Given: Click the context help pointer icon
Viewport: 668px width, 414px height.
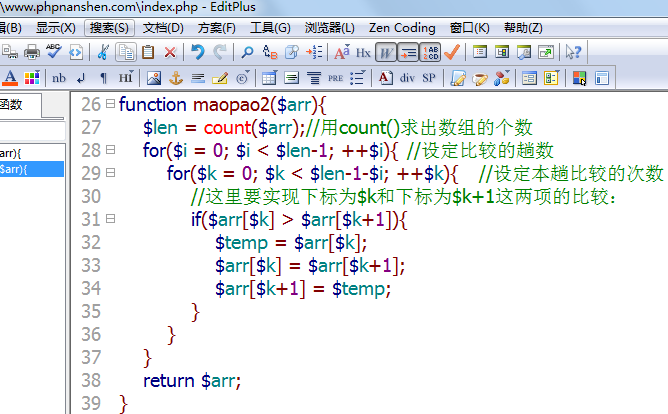Looking at the screenshot, I should tap(573, 52).
